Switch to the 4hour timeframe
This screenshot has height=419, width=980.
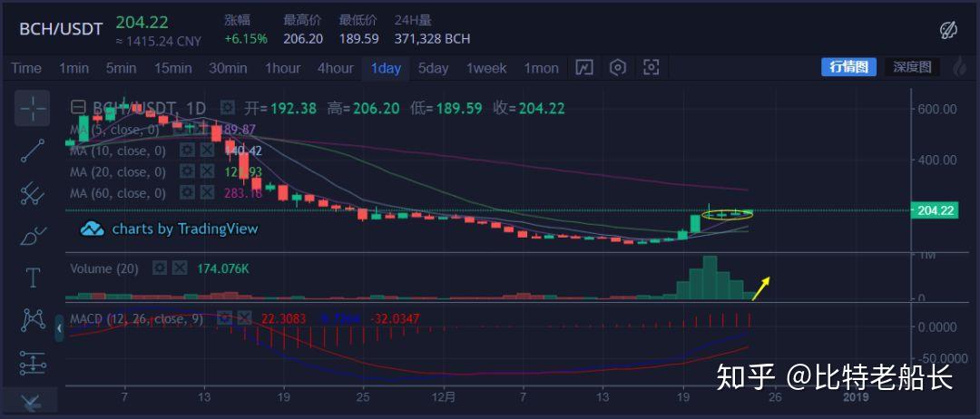[335, 68]
